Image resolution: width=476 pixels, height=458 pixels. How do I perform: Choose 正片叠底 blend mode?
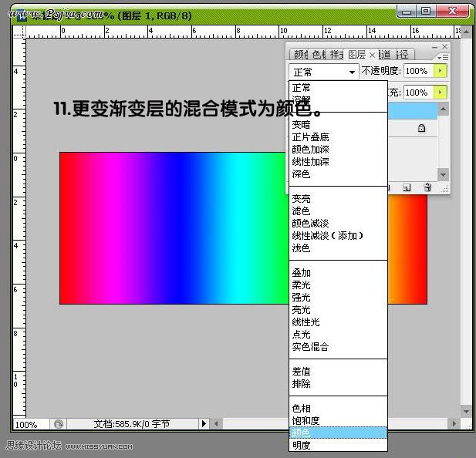click(338, 137)
